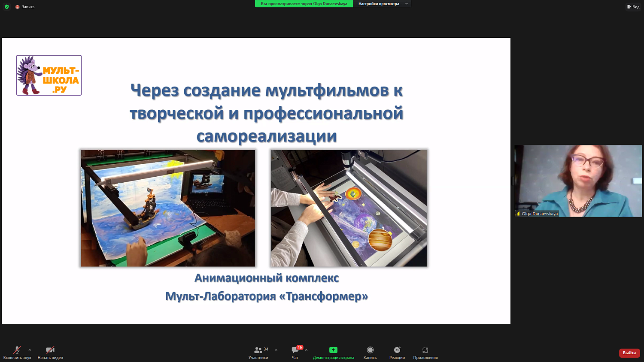Click the slide title about мультфильмов
The height and width of the screenshot is (362, 644).
click(267, 113)
